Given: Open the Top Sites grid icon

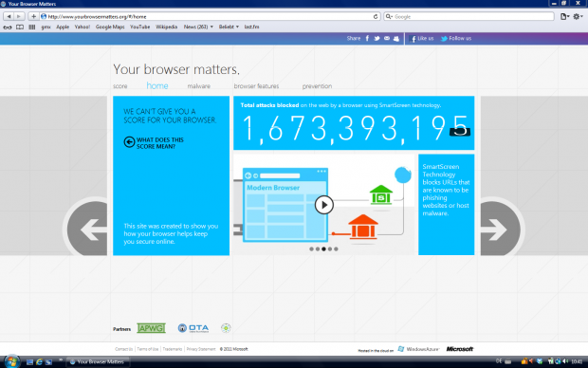Looking at the screenshot, I should [x=32, y=27].
